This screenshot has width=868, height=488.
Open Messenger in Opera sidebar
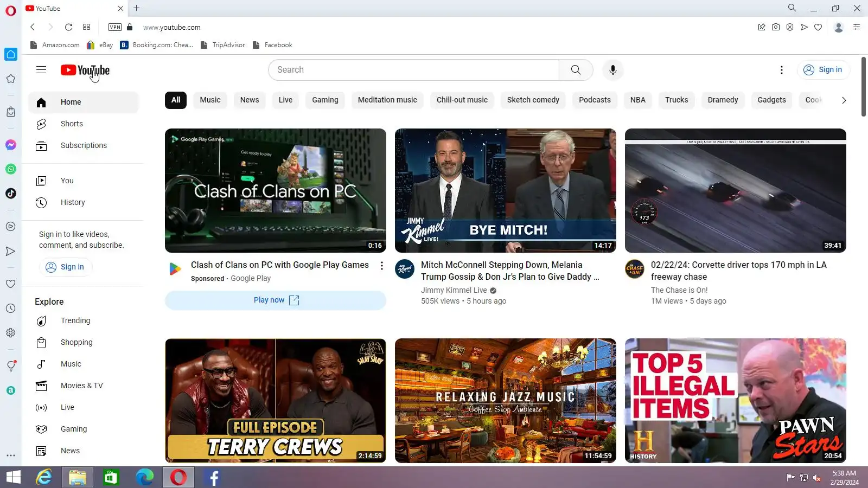pos(11,145)
